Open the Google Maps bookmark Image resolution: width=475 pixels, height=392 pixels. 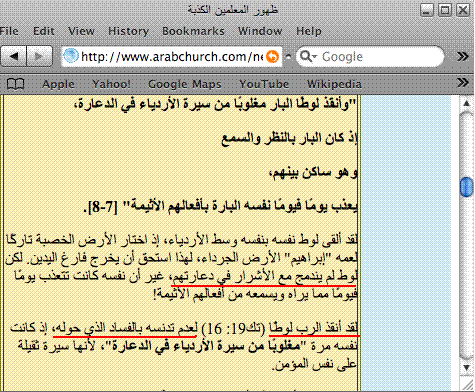coord(185,84)
